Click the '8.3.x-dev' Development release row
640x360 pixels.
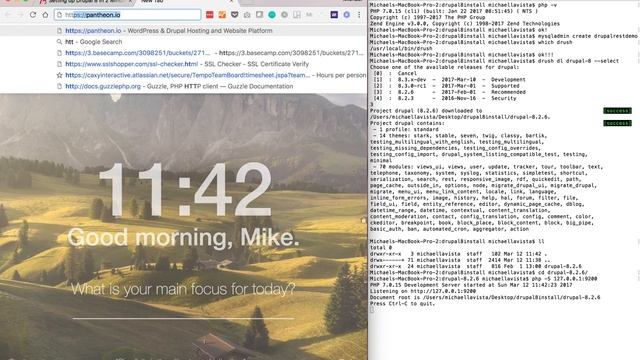(x=449, y=80)
